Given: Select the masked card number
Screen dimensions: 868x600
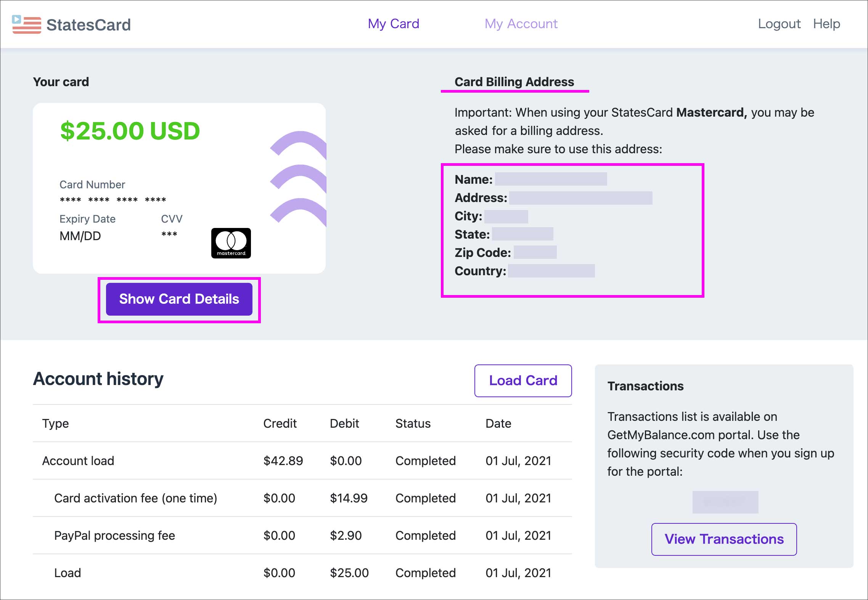Looking at the screenshot, I should click(113, 200).
